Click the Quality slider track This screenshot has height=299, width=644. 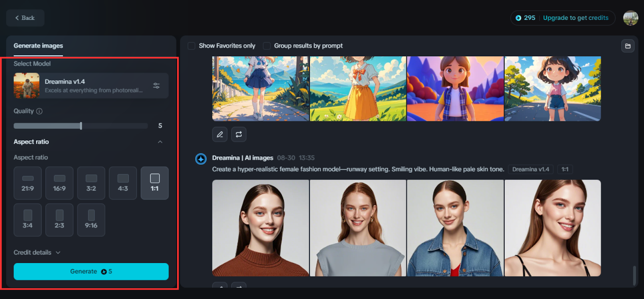pyautogui.click(x=80, y=126)
